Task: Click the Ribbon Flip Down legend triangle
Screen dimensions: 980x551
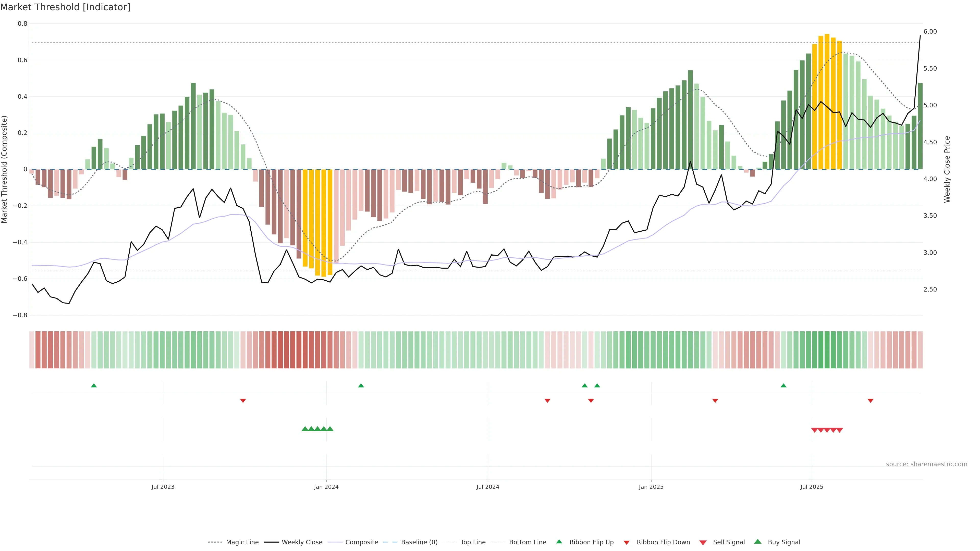Action: (x=627, y=543)
